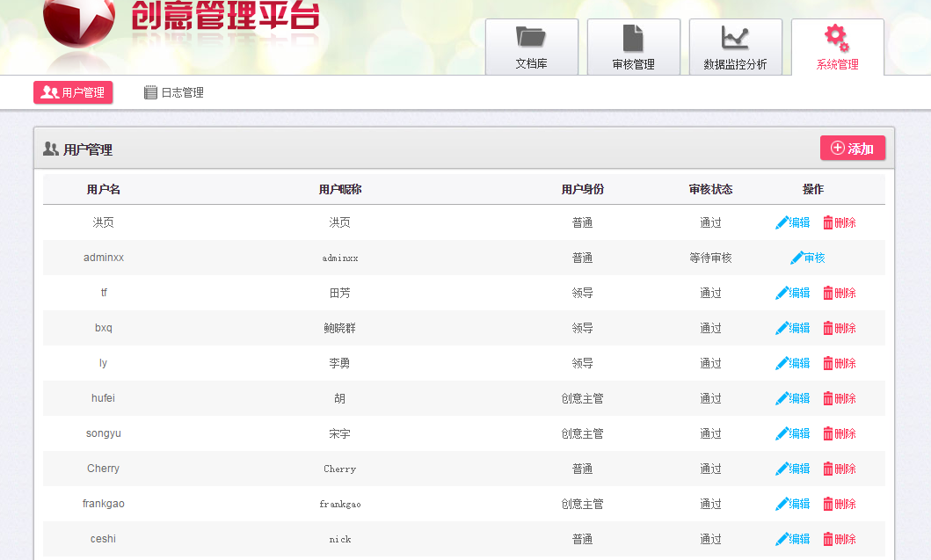The width and height of the screenshot is (931, 560).
Task: Select the username cell songyu
Action: 104,433
